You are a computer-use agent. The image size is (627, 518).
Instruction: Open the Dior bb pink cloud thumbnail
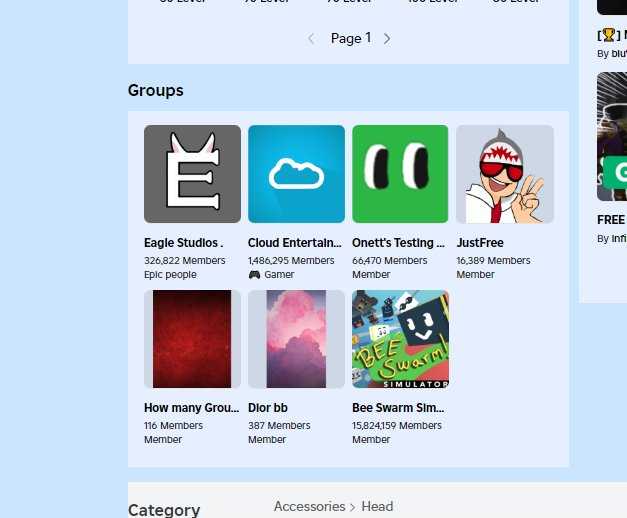click(x=296, y=339)
